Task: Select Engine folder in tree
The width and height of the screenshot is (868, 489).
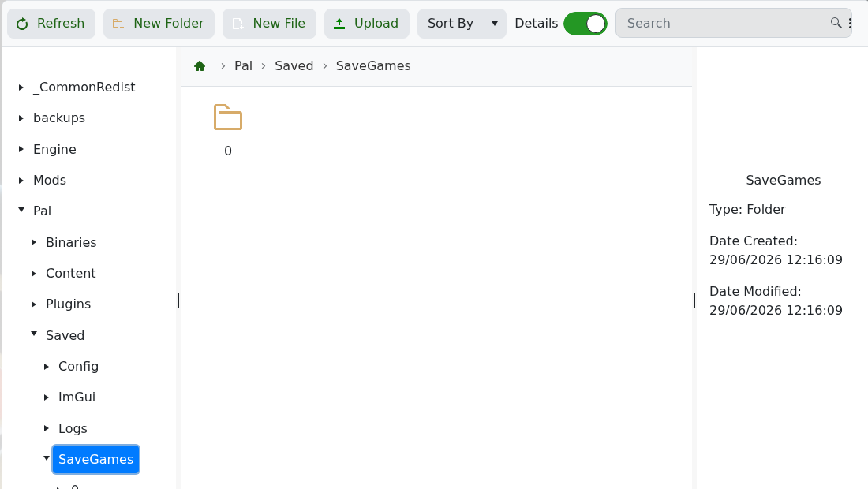Action: 54,149
